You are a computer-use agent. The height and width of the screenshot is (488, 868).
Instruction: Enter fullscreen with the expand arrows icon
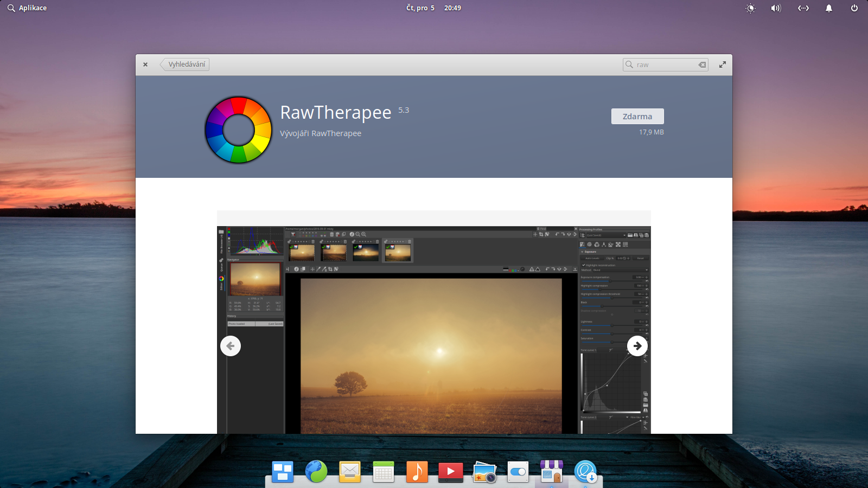pyautogui.click(x=723, y=64)
